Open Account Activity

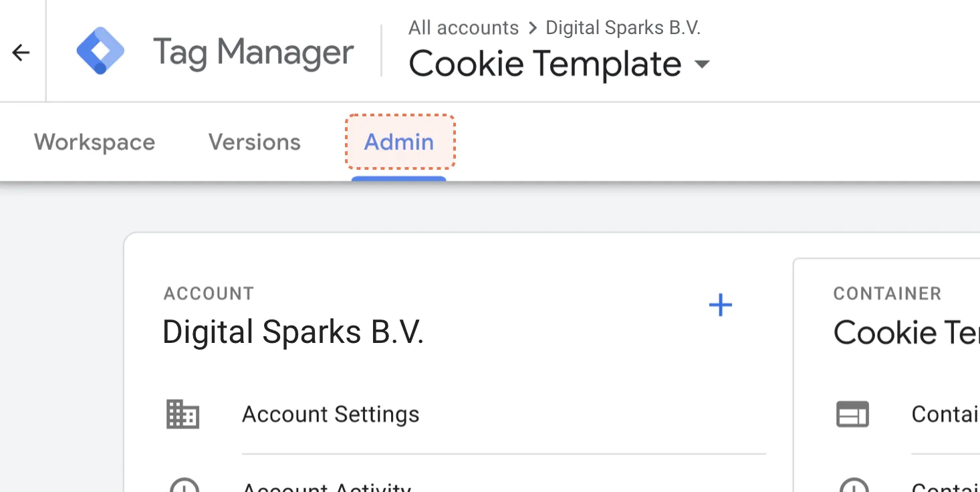[x=327, y=485]
